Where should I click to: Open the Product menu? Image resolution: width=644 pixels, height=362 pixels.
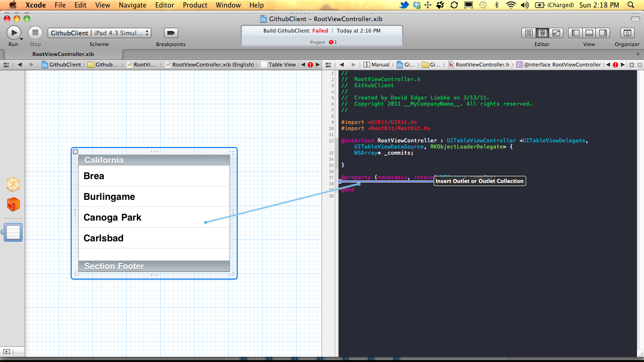195,5
